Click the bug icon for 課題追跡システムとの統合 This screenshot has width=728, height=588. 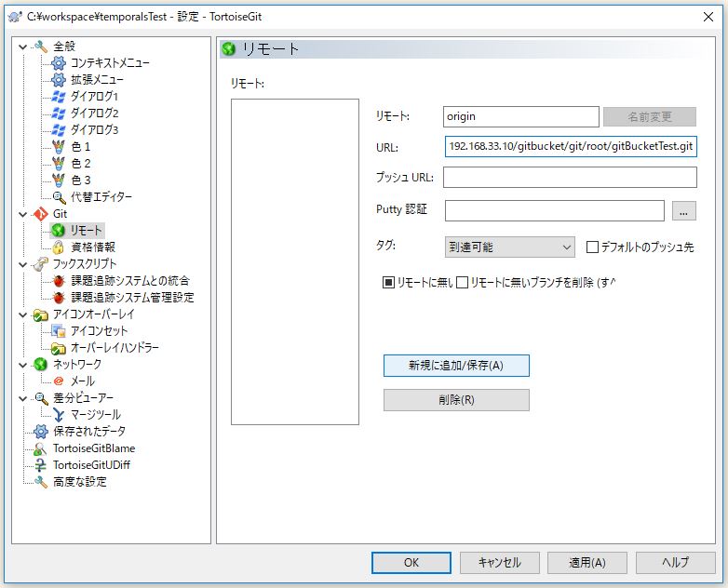coord(59,281)
